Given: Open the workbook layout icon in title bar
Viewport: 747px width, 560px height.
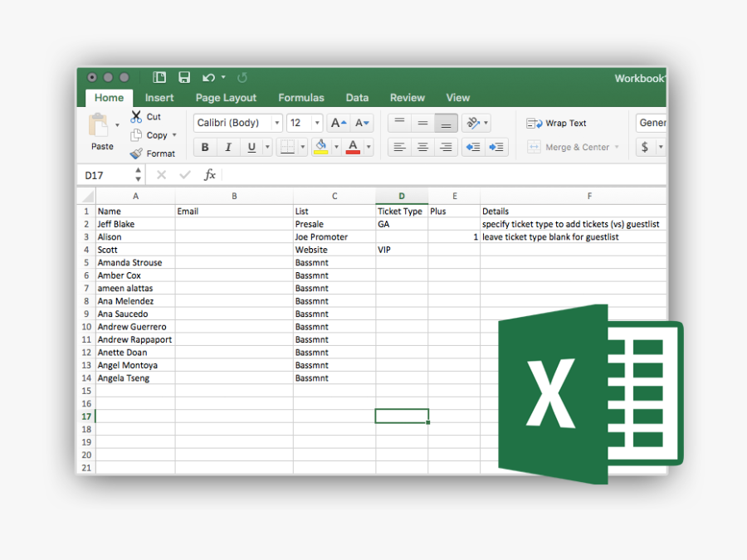Looking at the screenshot, I should [159, 77].
